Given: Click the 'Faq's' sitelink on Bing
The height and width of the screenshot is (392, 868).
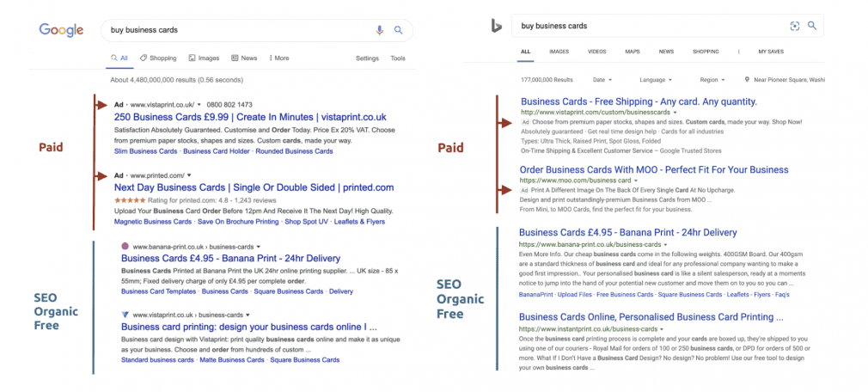Looking at the screenshot, I should (782, 295).
